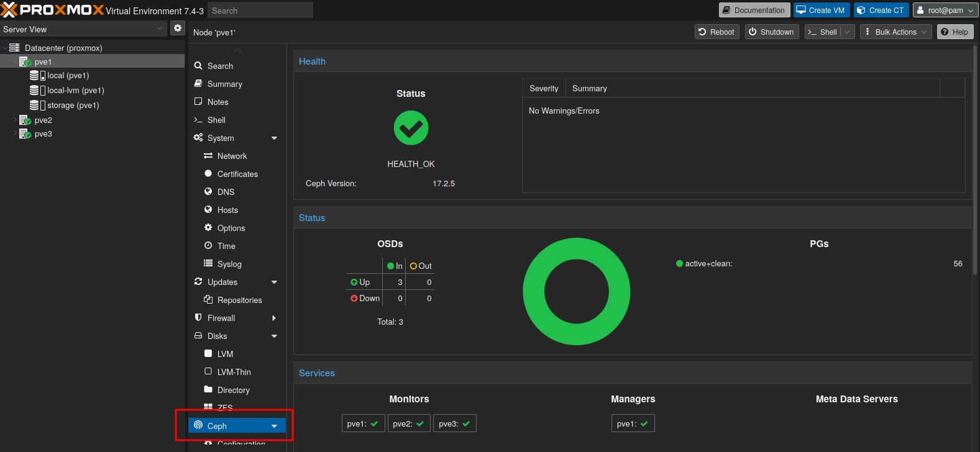Click the Firewall shield icon
This screenshot has width=980, height=452.
pos(198,318)
